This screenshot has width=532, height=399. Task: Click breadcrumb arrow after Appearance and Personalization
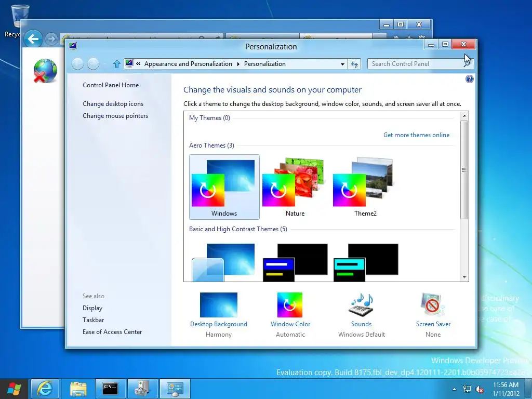click(238, 64)
